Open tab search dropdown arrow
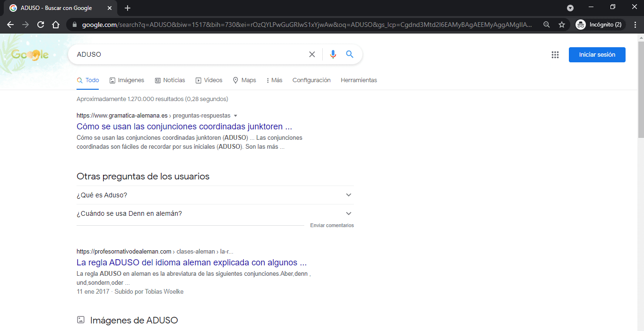Image resolution: width=644 pixels, height=331 pixels. tap(570, 8)
